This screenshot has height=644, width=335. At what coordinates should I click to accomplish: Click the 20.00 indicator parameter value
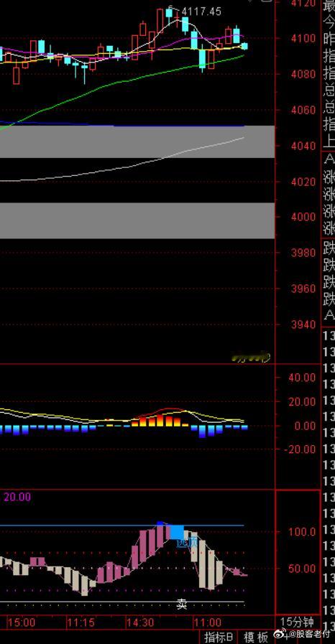[x=17, y=497]
